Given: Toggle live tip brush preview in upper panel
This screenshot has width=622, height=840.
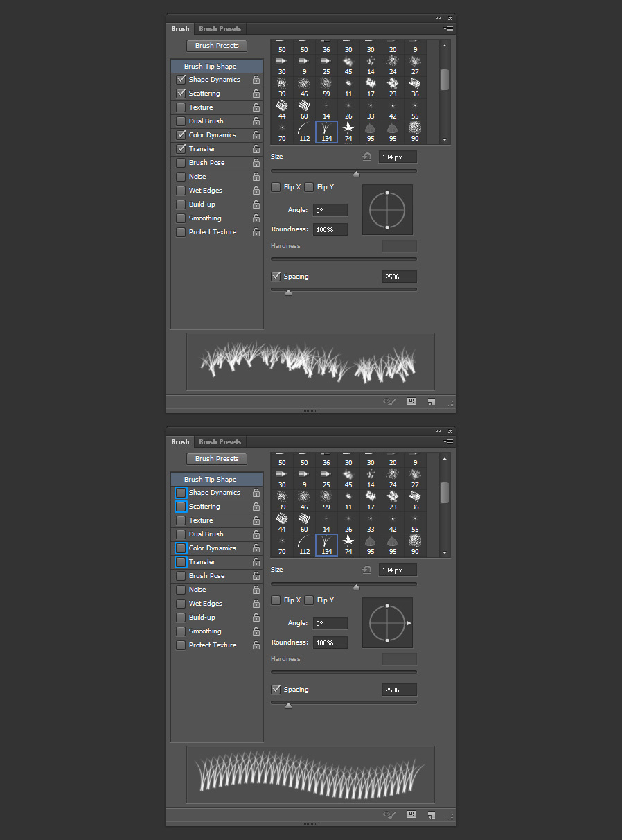Looking at the screenshot, I should coord(389,401).
